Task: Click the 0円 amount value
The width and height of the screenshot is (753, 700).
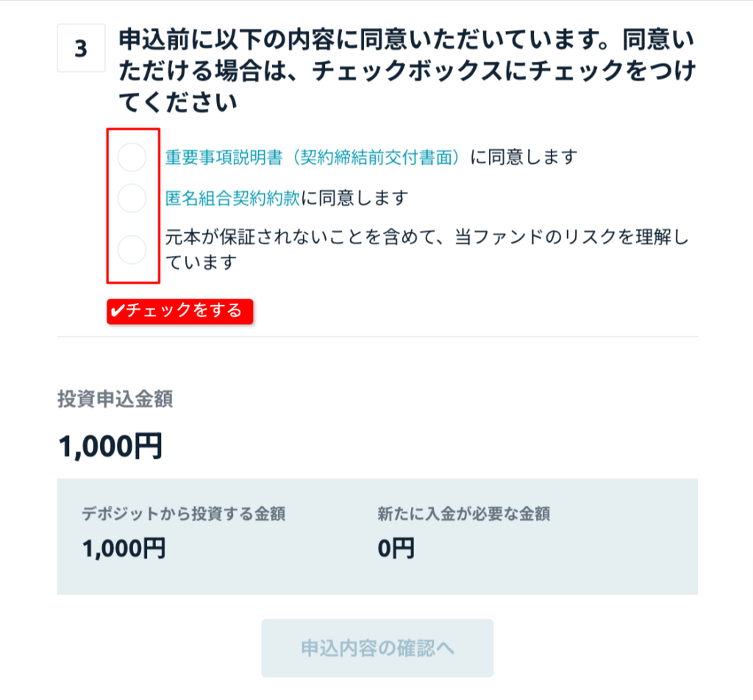Action: click(396, 549)
